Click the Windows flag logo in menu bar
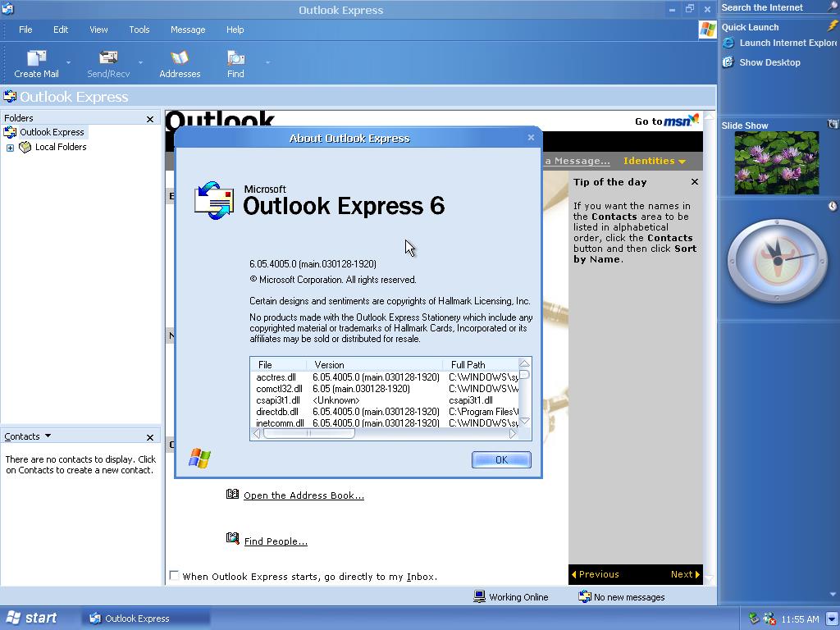 point(707,30)
